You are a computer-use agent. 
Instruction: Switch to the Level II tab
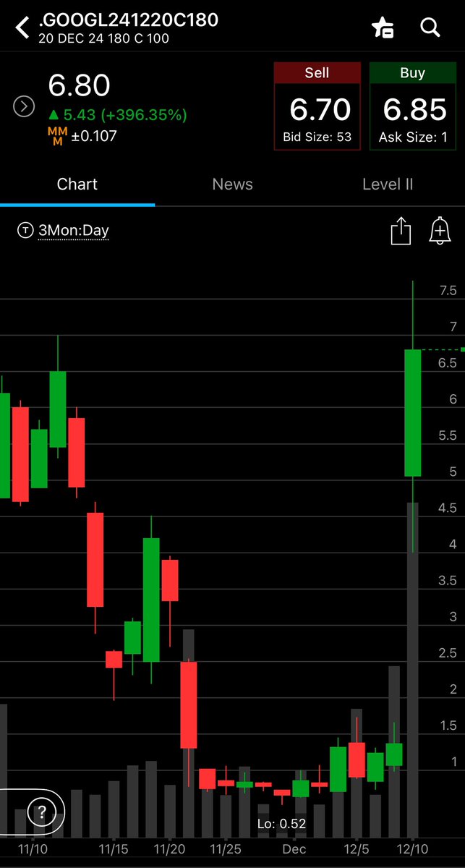[388, 184]
